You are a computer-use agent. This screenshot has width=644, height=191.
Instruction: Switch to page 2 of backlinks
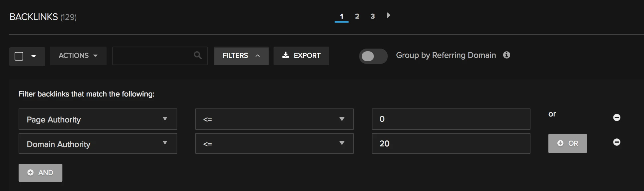[357, 16]
